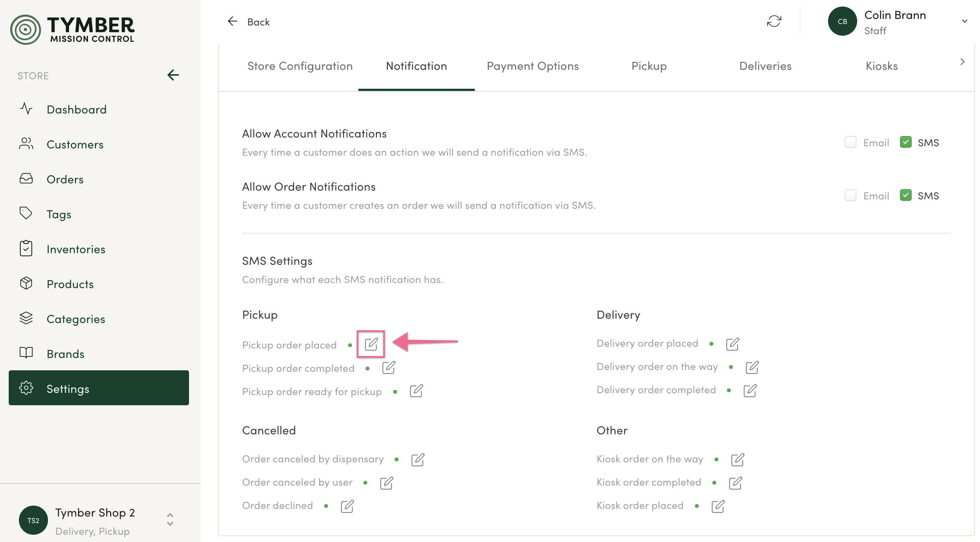Edit the Pickup order placed SMS

tap(371, 344)
